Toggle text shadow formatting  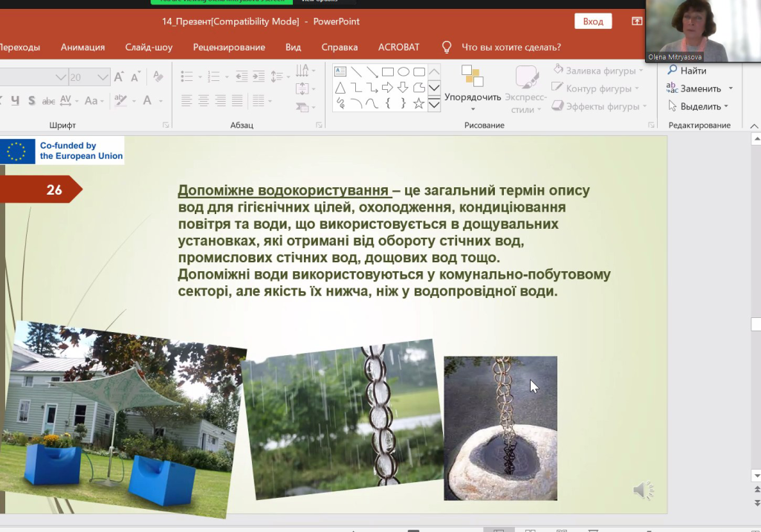click(x=31, y=100)
